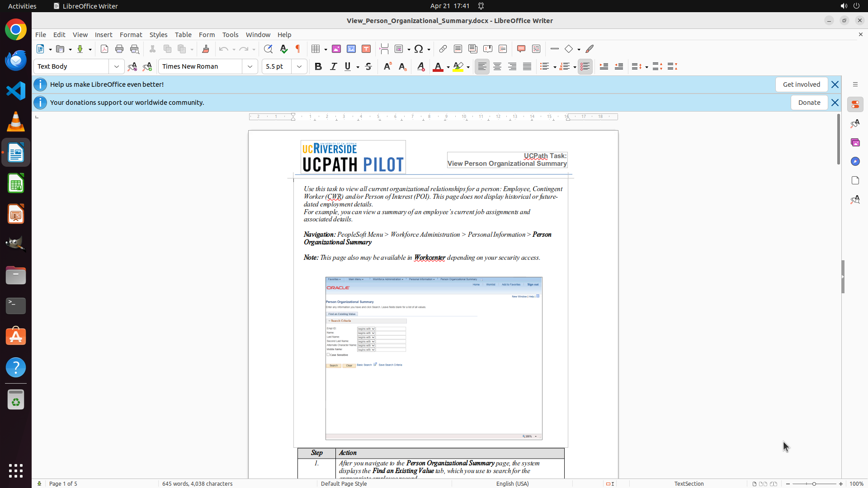868x488 pixels.
Task: Click the Get involved button
Action: point(801,84)
